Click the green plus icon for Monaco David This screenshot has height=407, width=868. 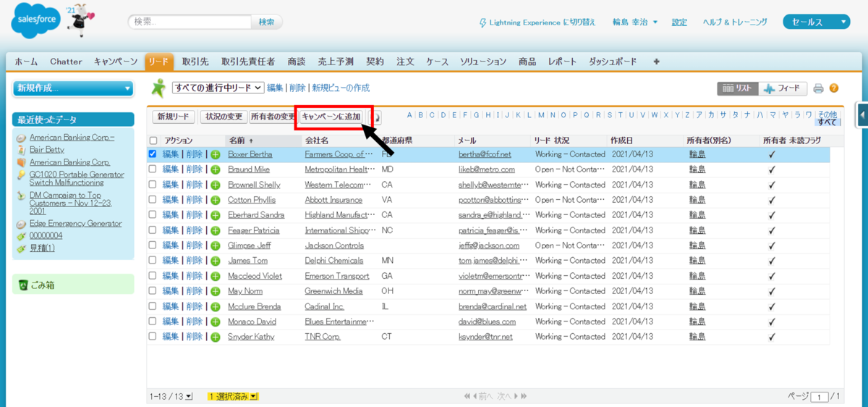coord(216,322)
